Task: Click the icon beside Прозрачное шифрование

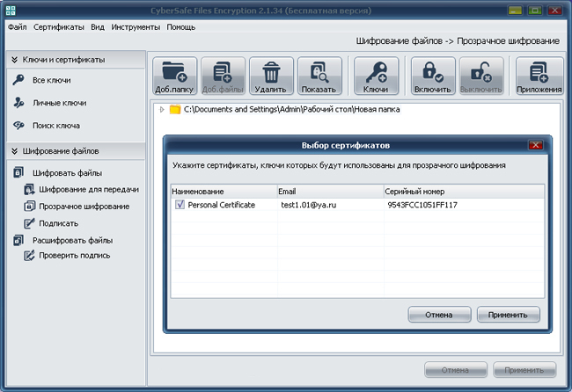Action: tap(29, 207)
